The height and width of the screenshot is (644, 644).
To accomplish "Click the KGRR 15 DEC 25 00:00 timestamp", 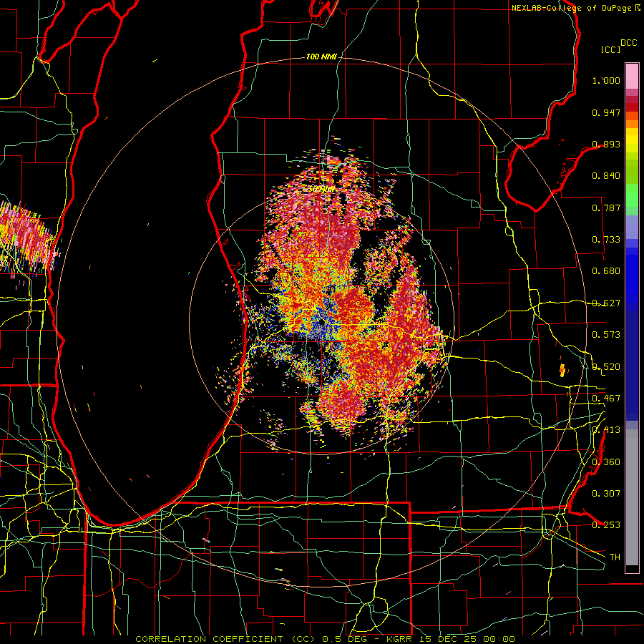I will click(x=451, y=639).
